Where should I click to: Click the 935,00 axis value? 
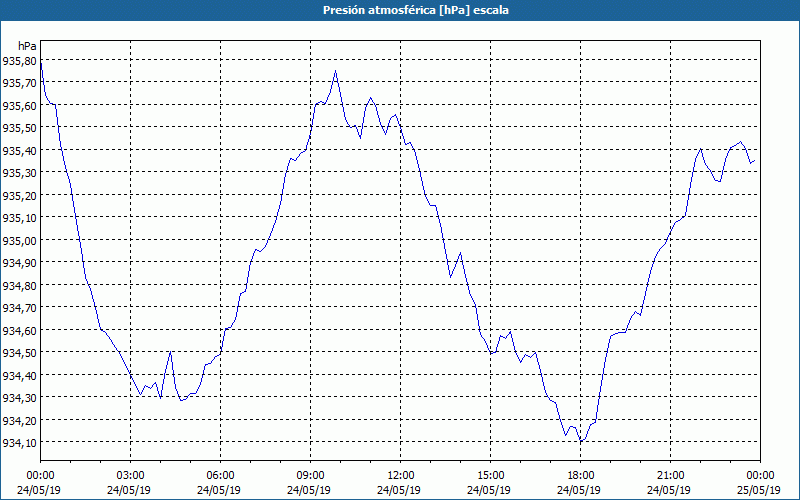19,240
